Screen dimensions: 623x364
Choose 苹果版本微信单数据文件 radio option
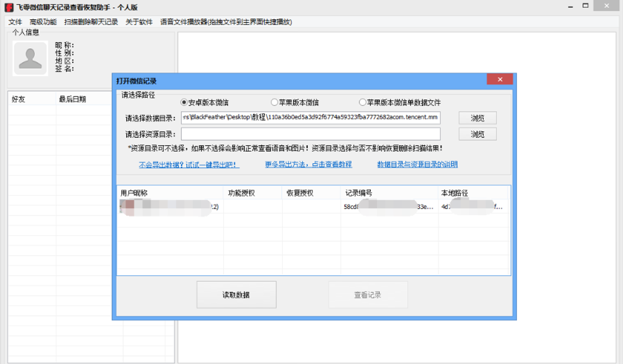coord(400,102)
